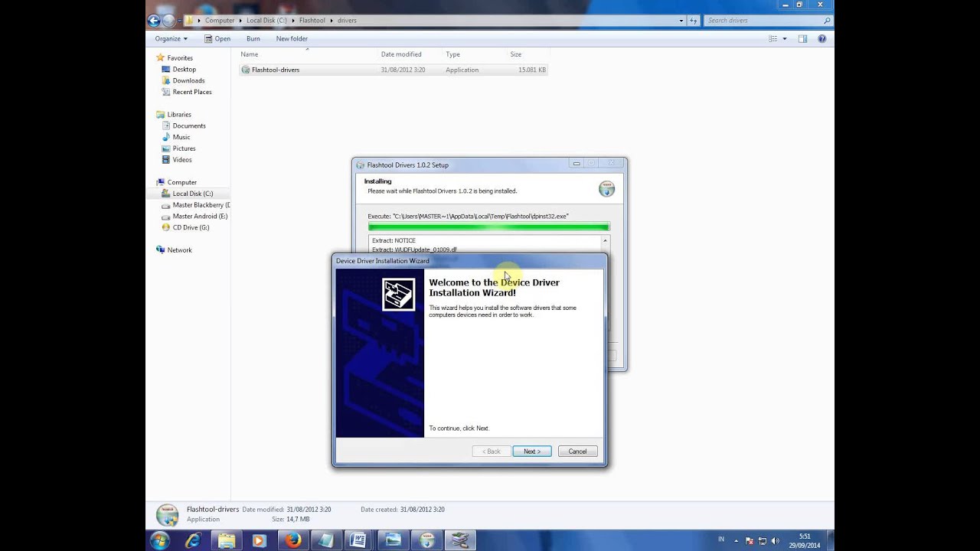This screenshot has height=551, width=980.
Task: Open Flashtool installer taskbar icon
Action: pos(426,540)
